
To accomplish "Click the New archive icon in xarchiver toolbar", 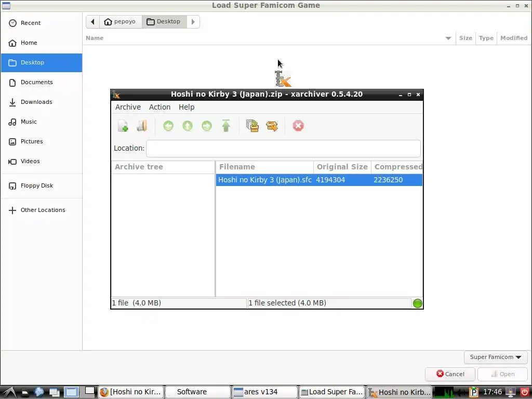I will (x=123, y=126).
